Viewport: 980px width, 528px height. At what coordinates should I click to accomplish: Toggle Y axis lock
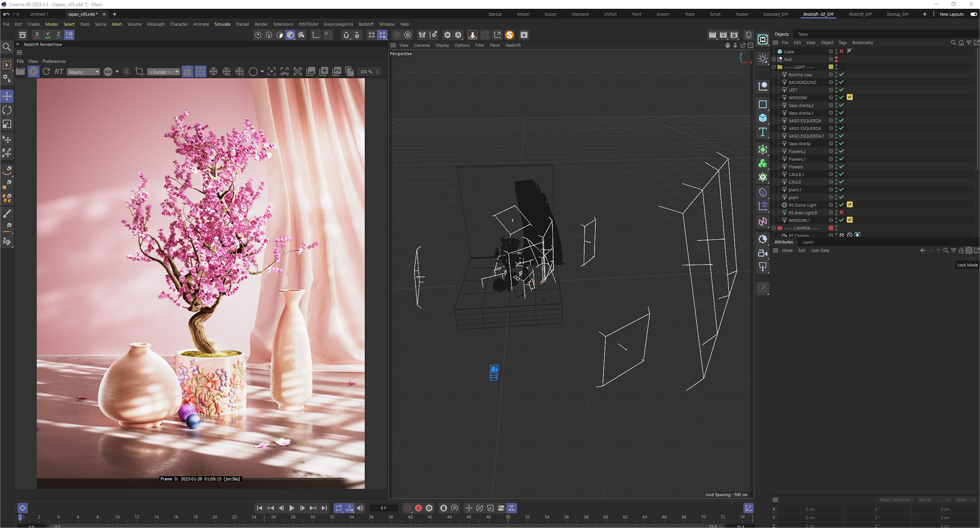pyautogui.click(x=48, y=35)
